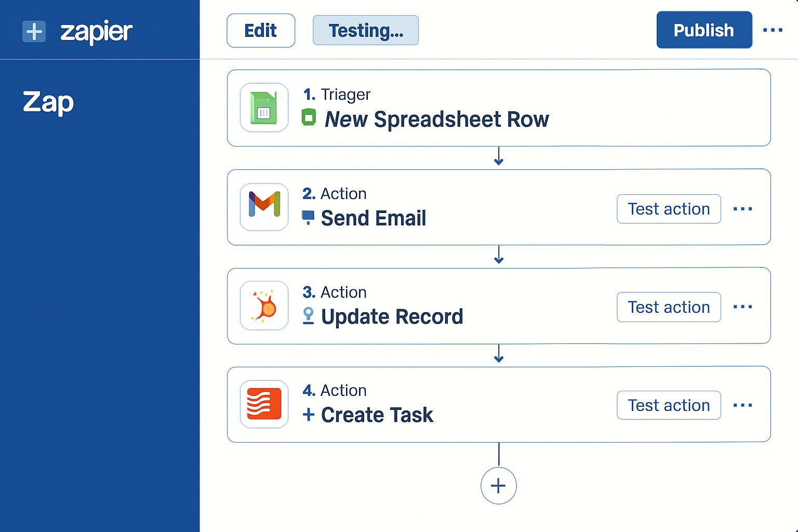Click the pin icon beside Update Record
798x532 pixels.
308,316
